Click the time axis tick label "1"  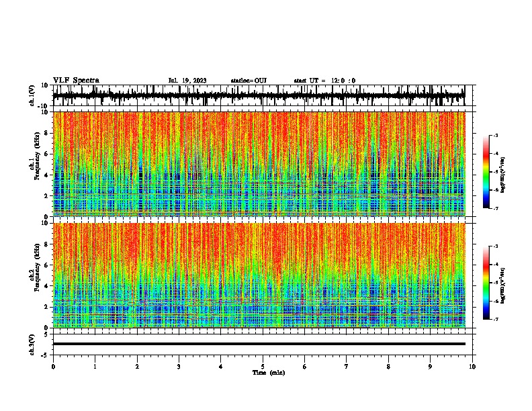[x=95, y=367]
